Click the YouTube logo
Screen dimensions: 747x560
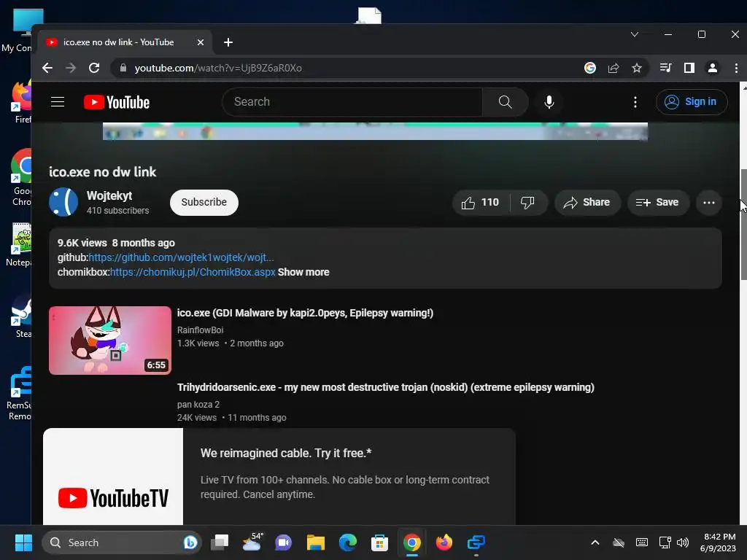pyautogui.click(x=117, y=102)
